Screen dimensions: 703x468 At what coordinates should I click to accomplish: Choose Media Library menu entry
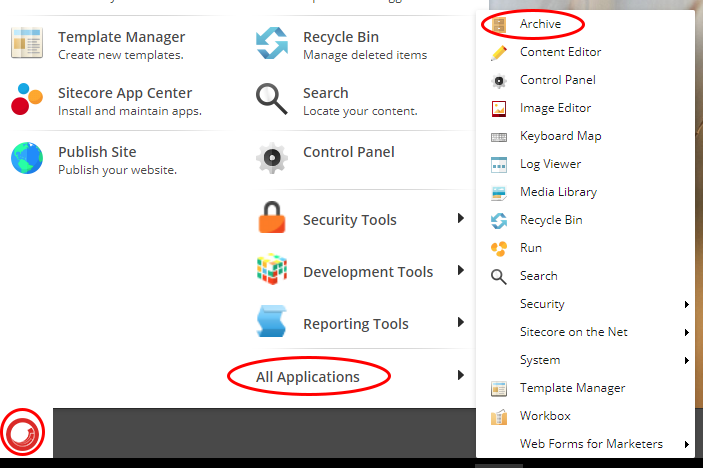(559, 192)
